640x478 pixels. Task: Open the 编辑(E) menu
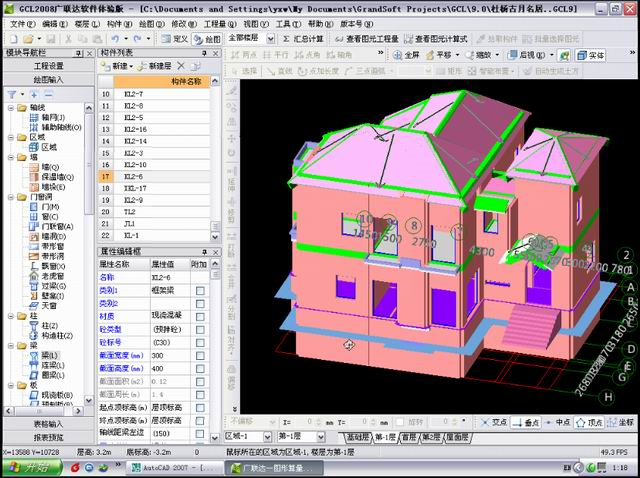point(55,24)
